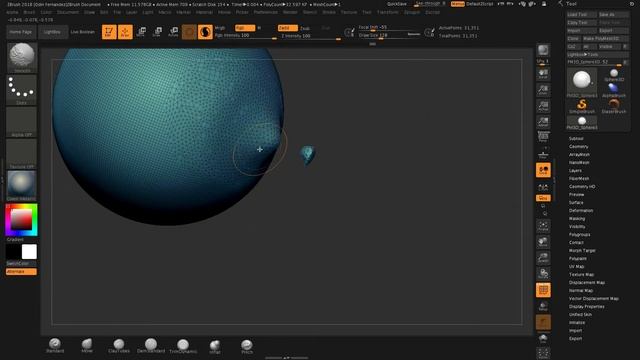Select the Rotate transform button
Screen dimensions: 640x360
(x=173, y=32)
